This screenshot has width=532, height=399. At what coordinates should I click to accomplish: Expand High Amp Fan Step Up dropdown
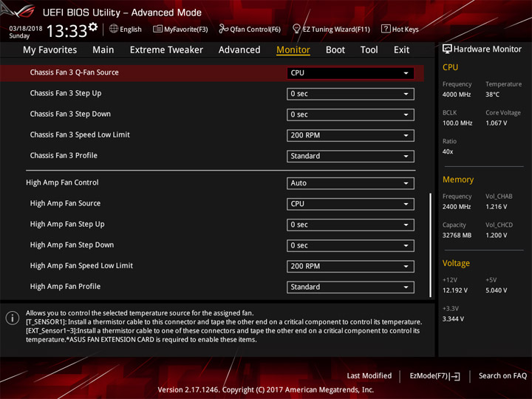(x=350, y=225)
